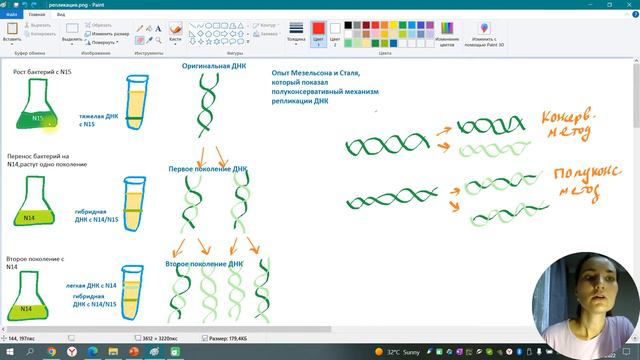Select the Fill with color bucket tool
This screenshot has width=640, height=360.
(149, 28)
